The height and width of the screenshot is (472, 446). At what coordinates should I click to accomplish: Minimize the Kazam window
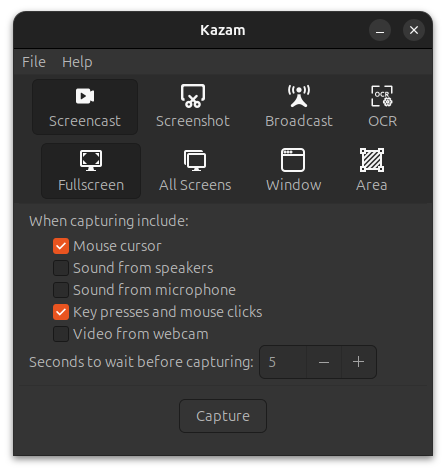(x=380, y=30)
